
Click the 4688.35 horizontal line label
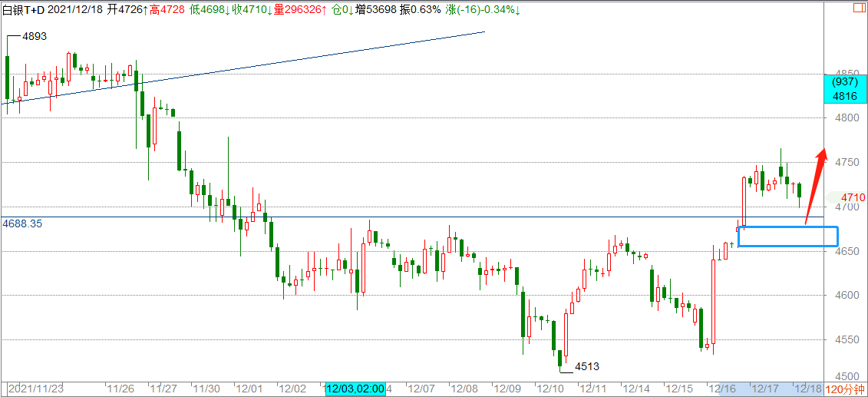pyautogui.click(x=22, y=223)
